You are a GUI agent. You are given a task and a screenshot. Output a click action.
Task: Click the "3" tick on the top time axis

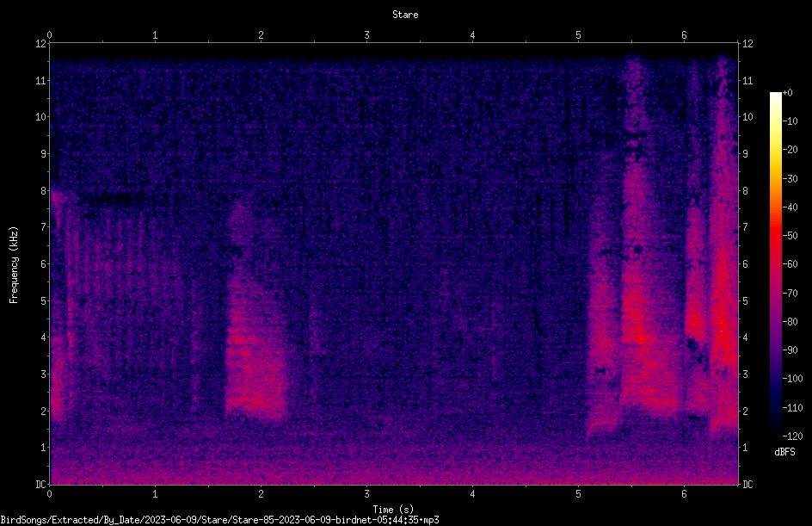pyautogui.click(x=366, y=35)
